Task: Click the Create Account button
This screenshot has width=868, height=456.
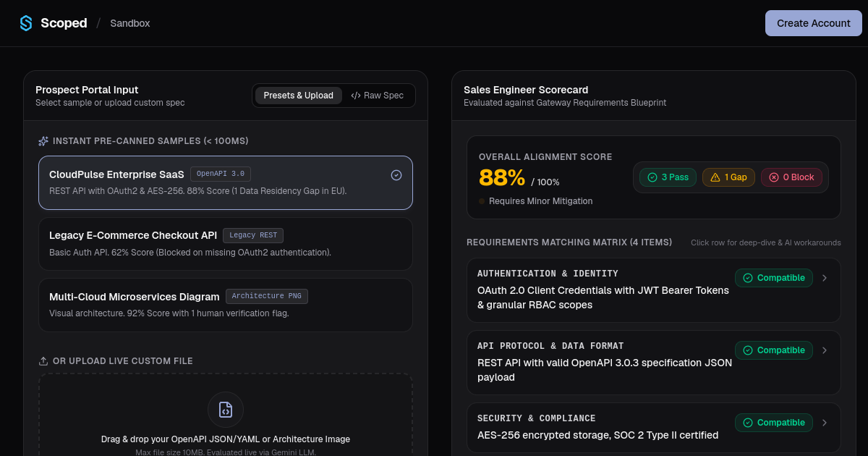Action: (814, 23)
